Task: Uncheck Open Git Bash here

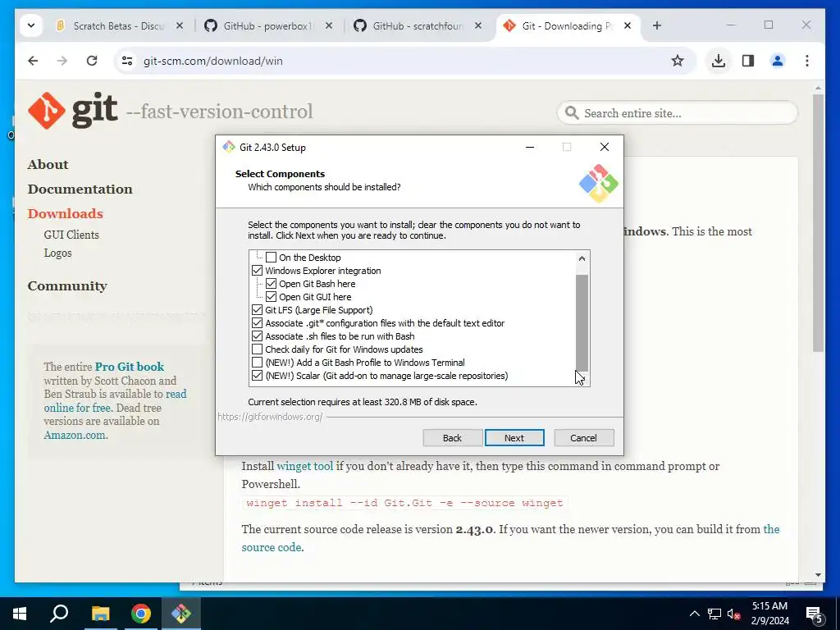Action: coord(271,283)
